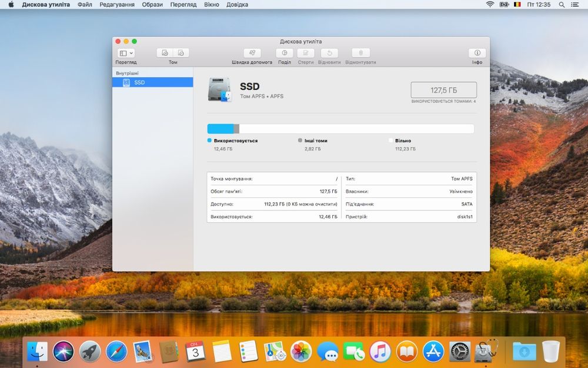Open Calendar from the Dock
This screenshot has height=368, width=588.
[195, 352]
